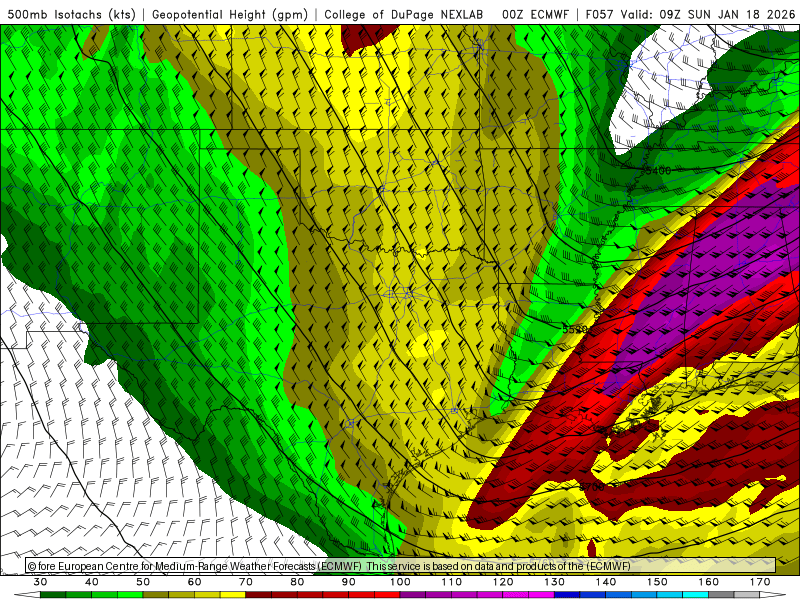Click the 60 value on the color scale

(194, 582)
